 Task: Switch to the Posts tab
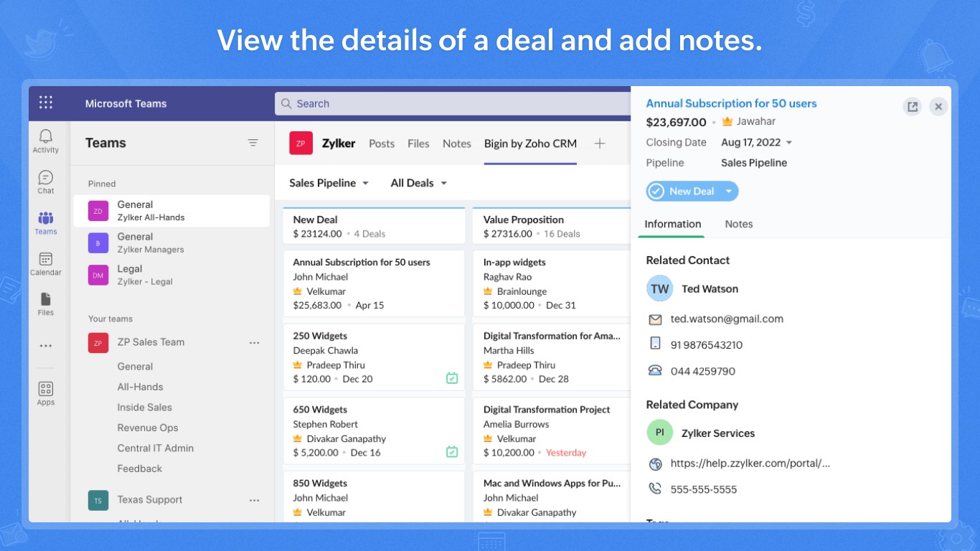(x=382, y=143)
